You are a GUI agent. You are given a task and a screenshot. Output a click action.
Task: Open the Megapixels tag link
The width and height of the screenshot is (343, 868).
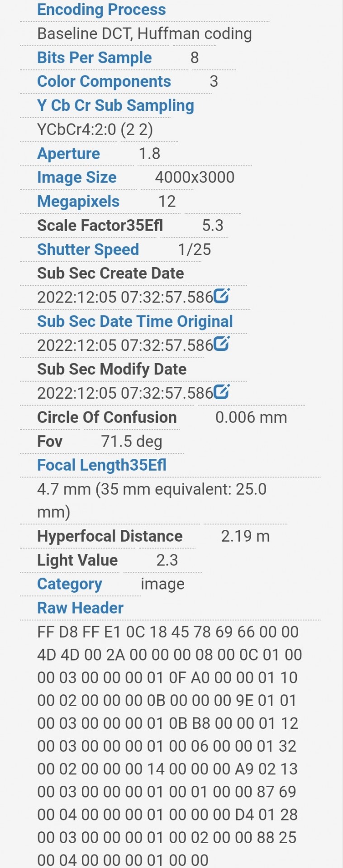coord(78,202)
